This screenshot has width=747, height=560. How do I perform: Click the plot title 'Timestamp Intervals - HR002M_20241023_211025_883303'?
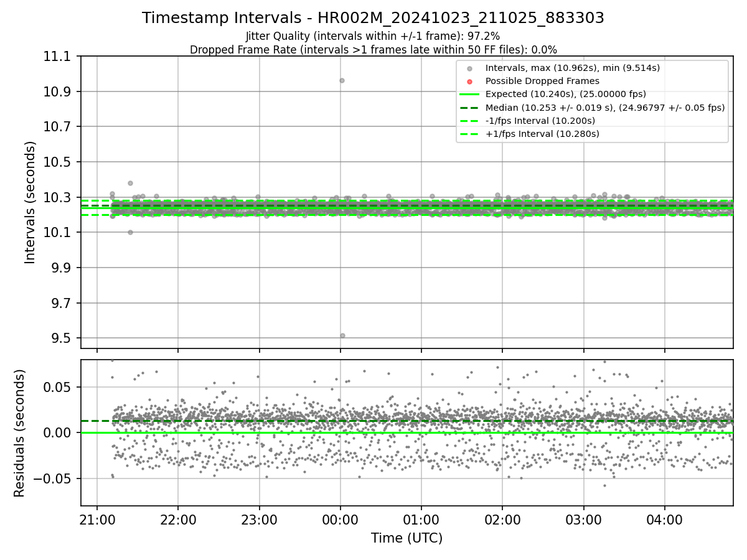tap(373, 18)
